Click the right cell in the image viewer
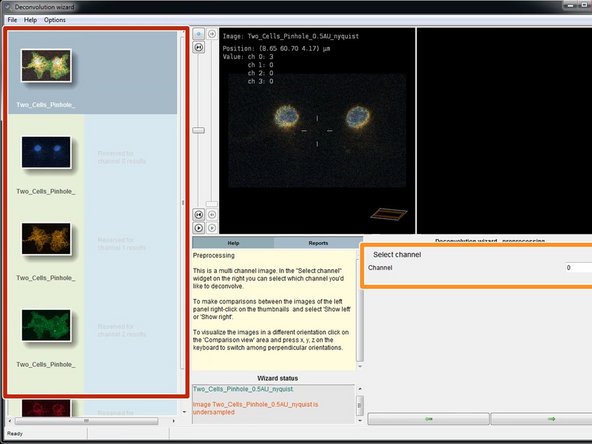The image size is (592, 444). (358, 117)
